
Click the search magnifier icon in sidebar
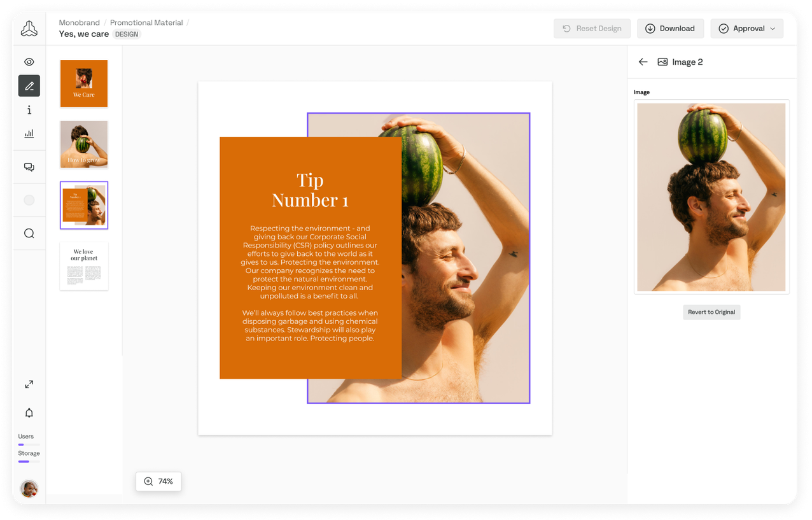29,234
